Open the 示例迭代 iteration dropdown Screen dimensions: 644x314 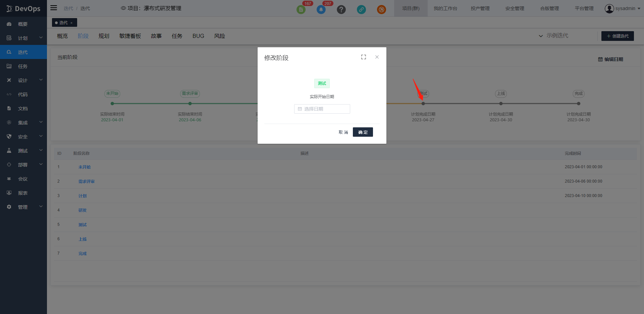pos(553,36)
